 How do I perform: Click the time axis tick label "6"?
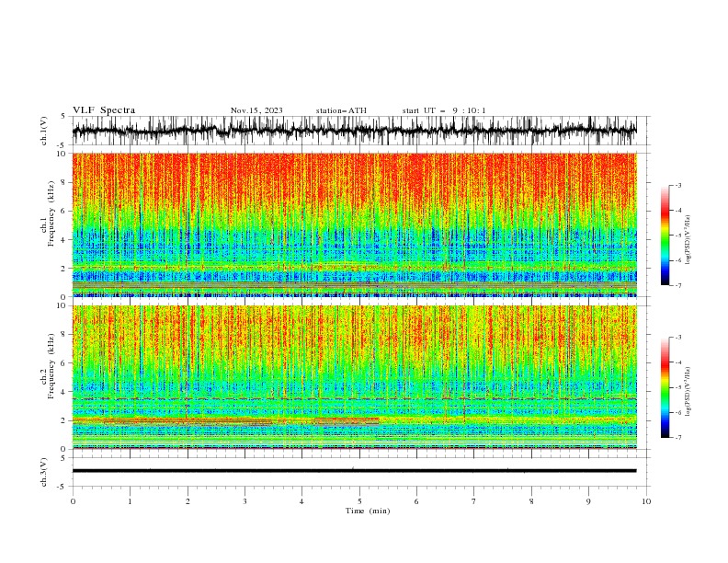pos(416,501)
